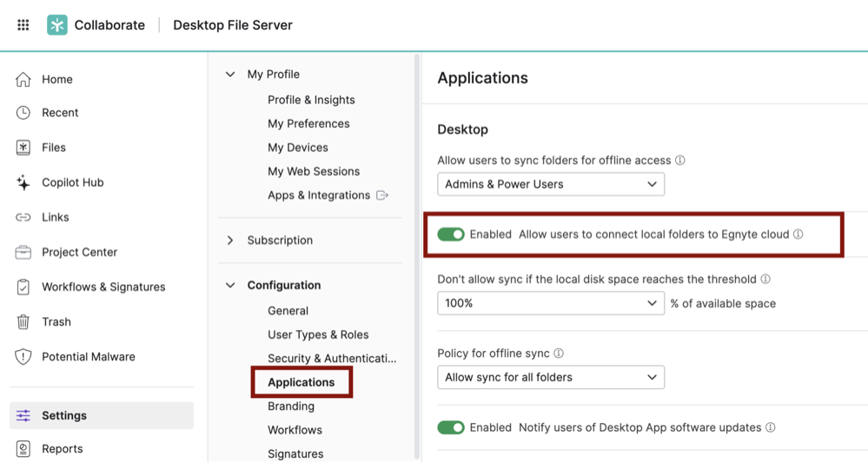Click the Reports icon in sidebar
The width and height of the screenshot is (868, 463).
23,448
